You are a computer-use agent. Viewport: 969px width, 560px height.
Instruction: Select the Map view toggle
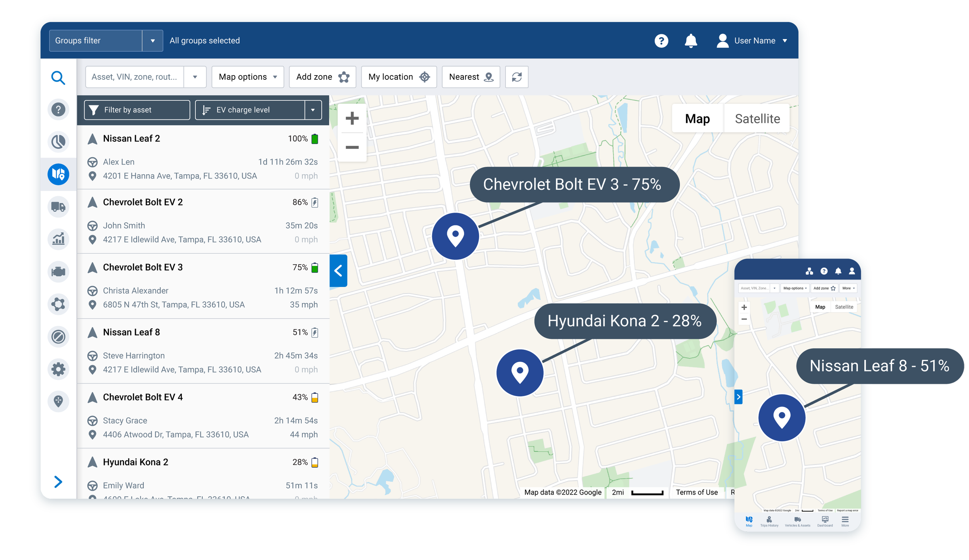click(x=697, y=119)
